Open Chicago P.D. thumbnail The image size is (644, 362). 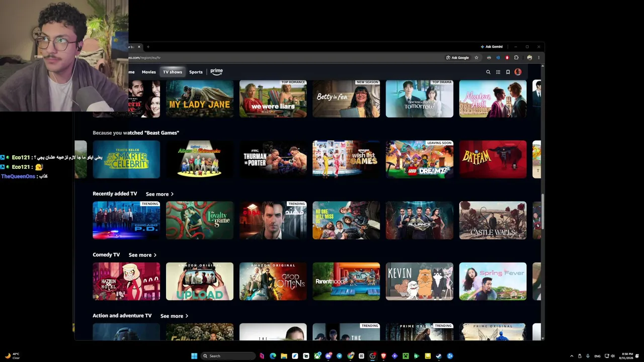tap(126, 220)
